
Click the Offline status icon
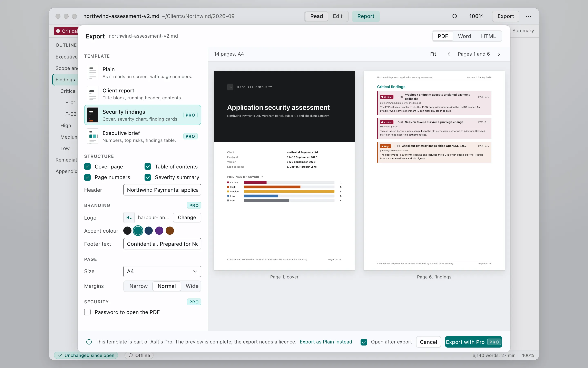point(131,355)
